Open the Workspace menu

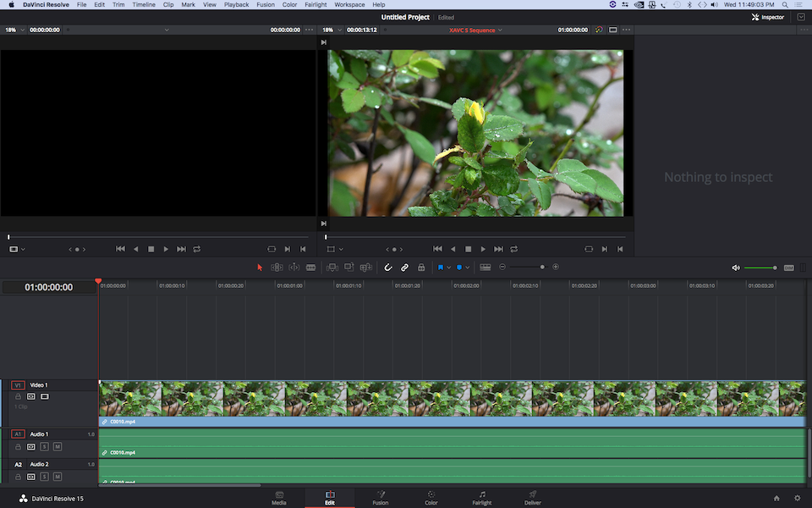coord(349,5)
